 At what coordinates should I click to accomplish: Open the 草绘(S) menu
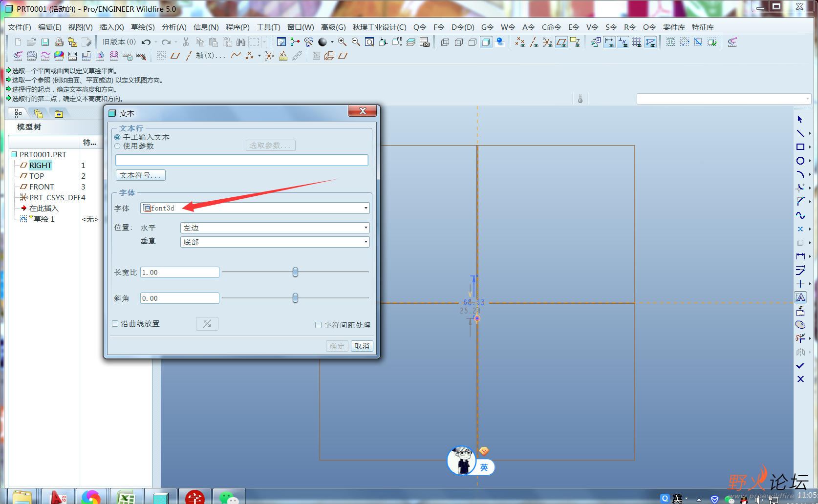[143, 27]
